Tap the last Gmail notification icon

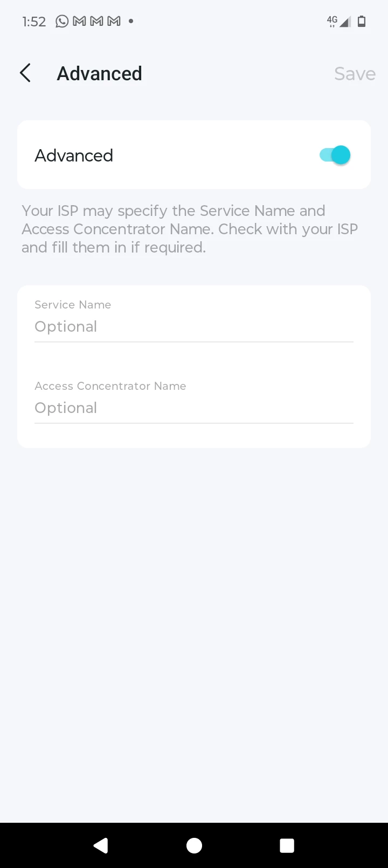(114, 22)
